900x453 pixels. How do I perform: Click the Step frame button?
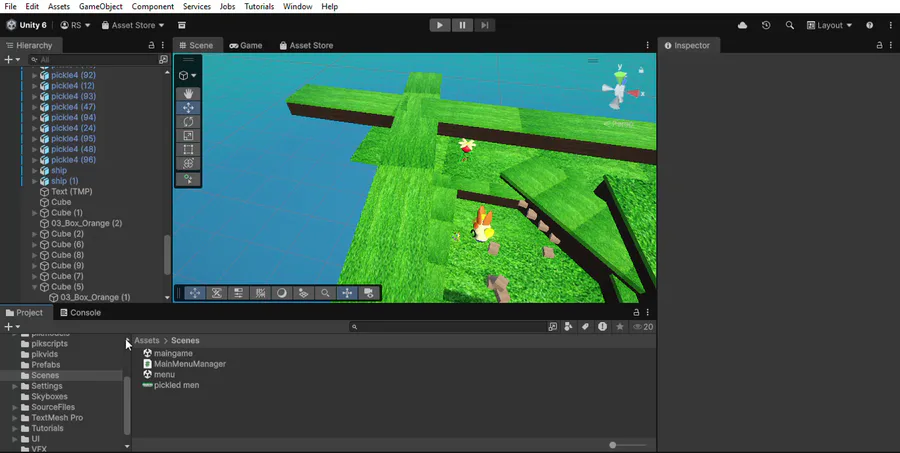click(x=484, y=25)
